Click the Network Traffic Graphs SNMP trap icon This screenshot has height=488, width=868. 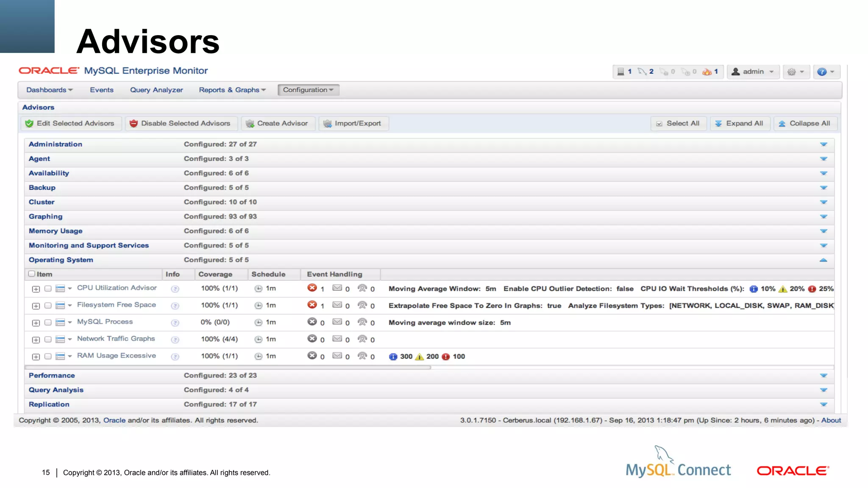click(362, 339)
